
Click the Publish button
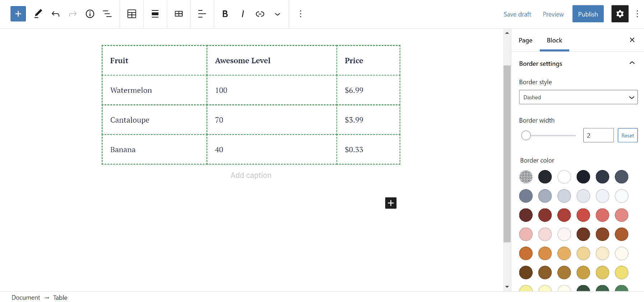click(588, 14)
